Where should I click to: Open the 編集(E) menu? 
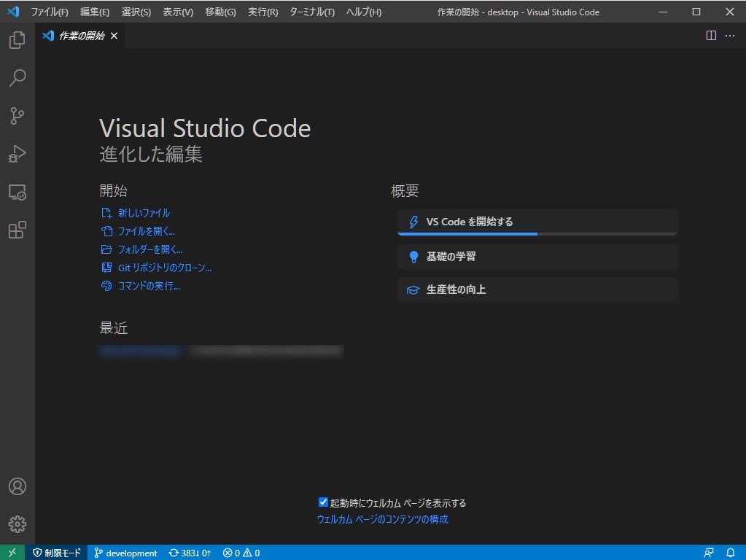95,12
